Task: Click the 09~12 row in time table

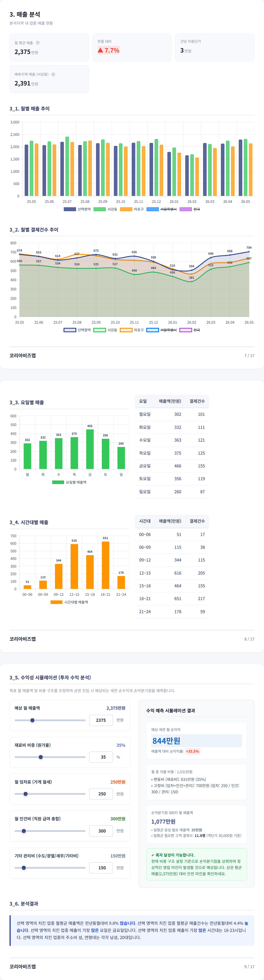Action: pyautogui.click(x=172, y=560)
